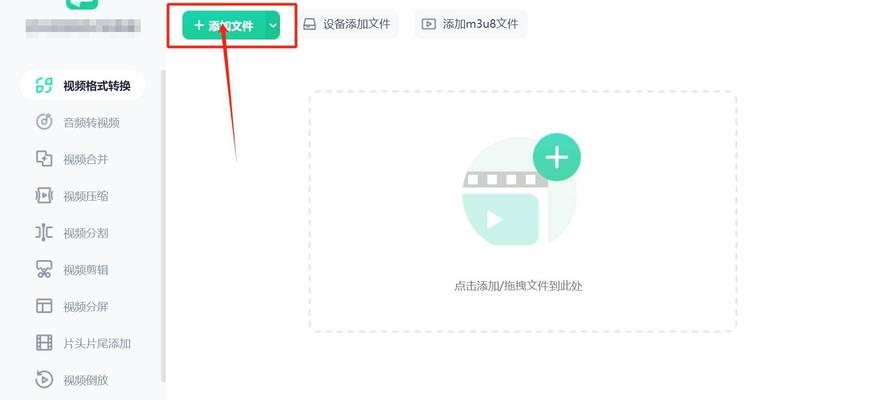The width and height of the screenshot is (880, 400).
Task: Click the 视频合并 merge icon
Action: 44,159
